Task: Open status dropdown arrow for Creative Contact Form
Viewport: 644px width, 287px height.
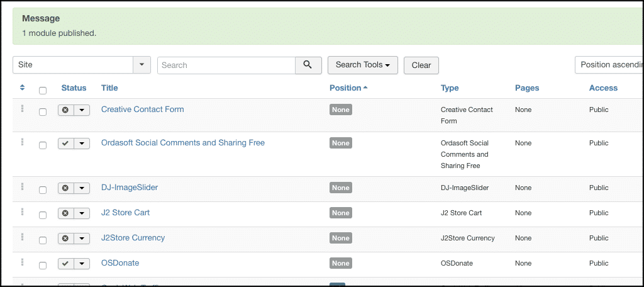Action: [x=82, y=110]
